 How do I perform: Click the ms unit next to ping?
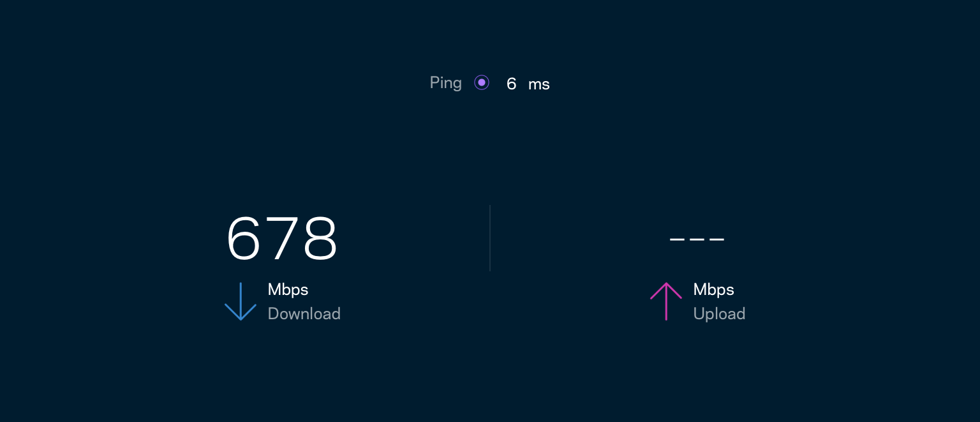tap(539, 84)
